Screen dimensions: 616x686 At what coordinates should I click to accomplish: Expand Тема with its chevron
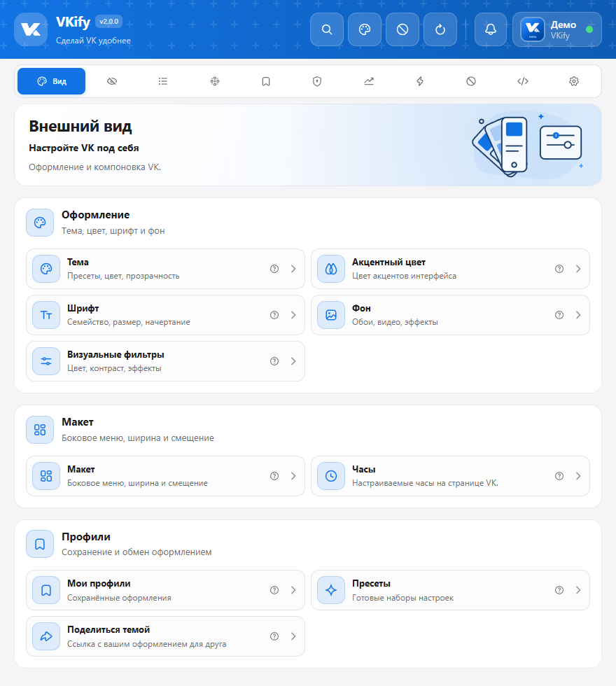click(293, 269)
